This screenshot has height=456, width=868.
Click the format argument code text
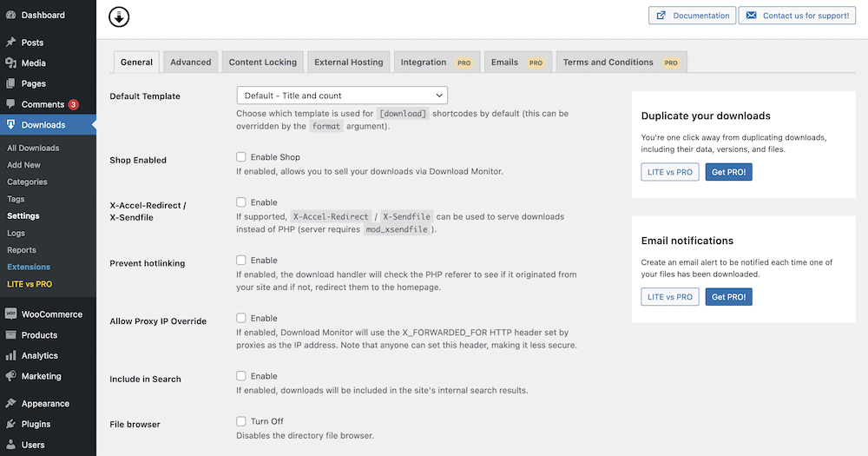(x=326, y=126)
